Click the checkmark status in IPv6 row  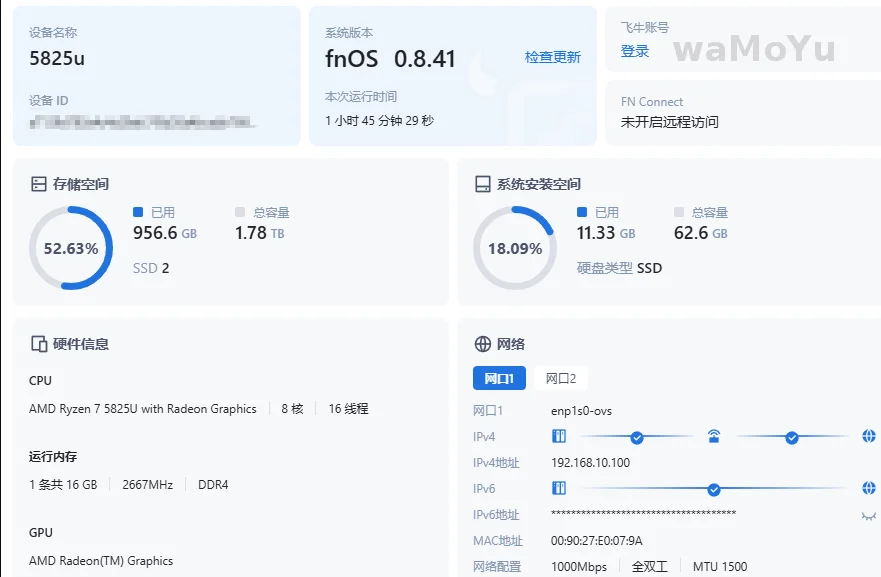pyautogui.click(x=714, y=489)
